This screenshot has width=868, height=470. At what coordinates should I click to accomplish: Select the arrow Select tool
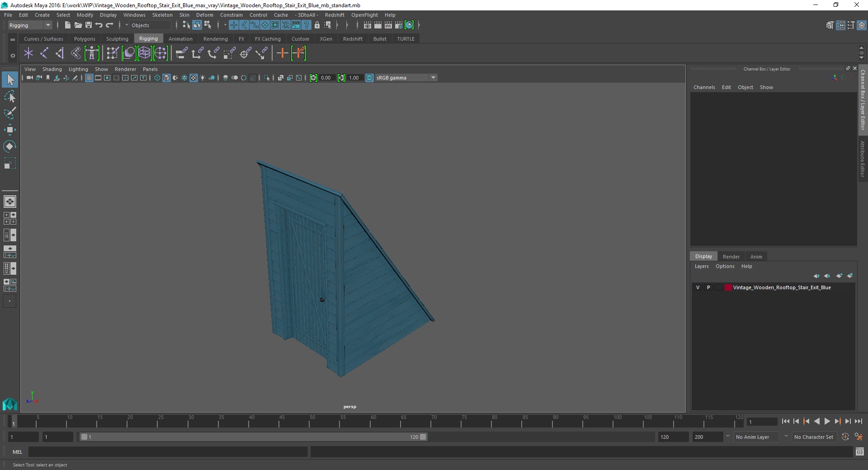click(x=10, y=80)
